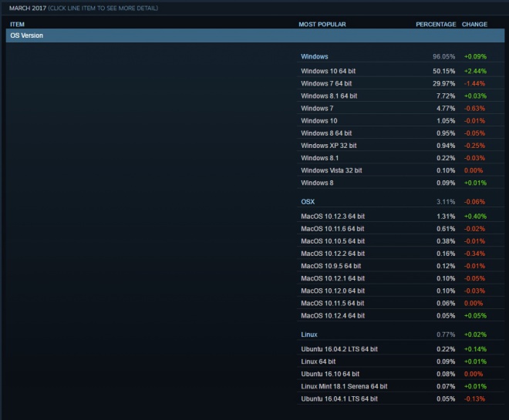Select the Windows 10 64 bit row
The image size is (509, 420).
click(400, 71)
